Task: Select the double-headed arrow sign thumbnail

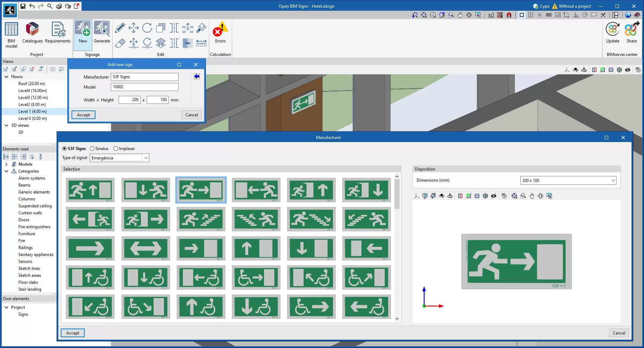Action: pos(145,248)
